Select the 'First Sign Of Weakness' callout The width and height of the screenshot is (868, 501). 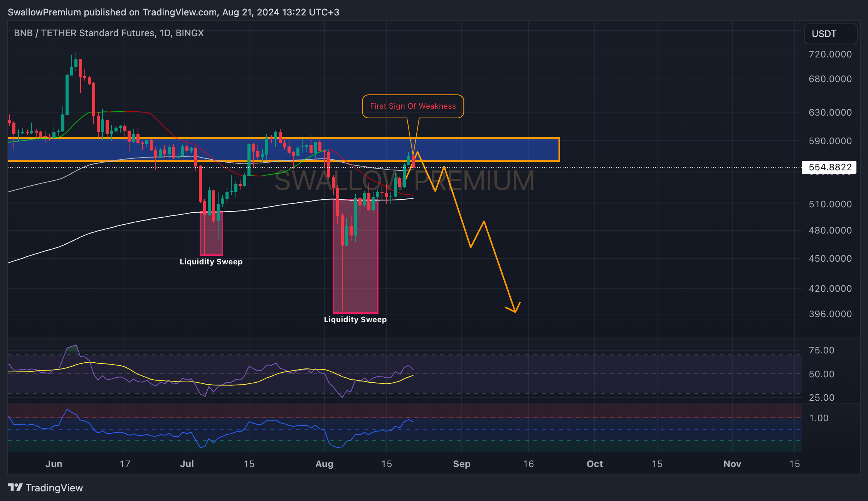coord(413,106)
